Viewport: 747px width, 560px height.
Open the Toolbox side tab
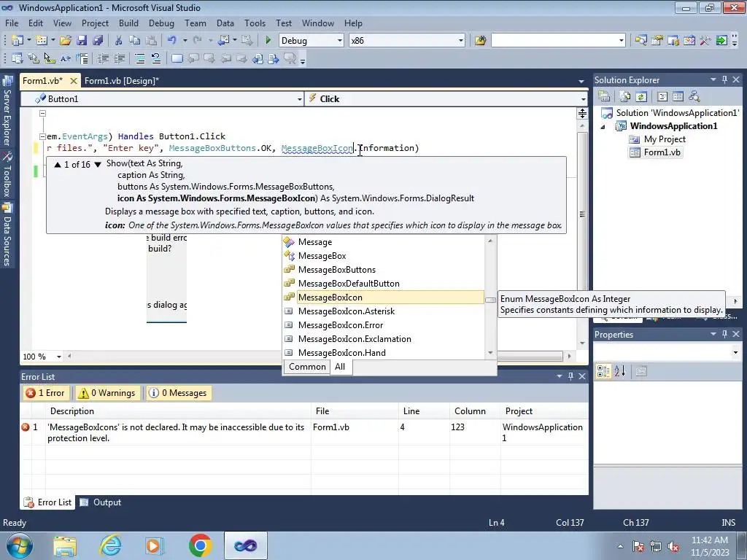click(x=7, y=175)
